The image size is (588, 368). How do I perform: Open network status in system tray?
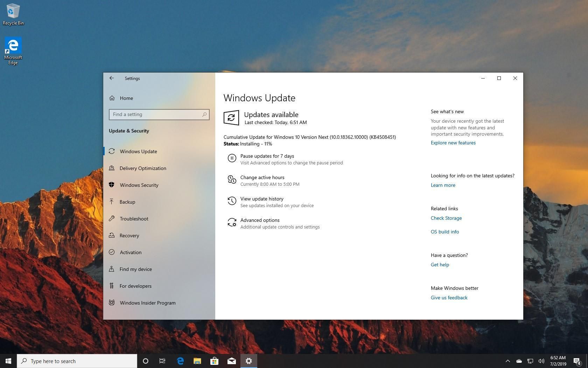point(530,361)
